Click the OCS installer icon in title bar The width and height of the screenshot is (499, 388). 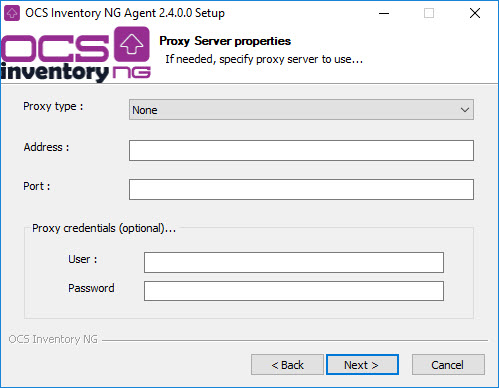[12, 13]
